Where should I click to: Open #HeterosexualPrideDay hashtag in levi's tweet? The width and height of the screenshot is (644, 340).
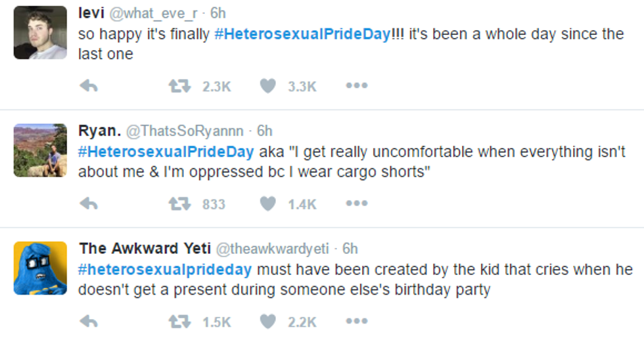[302, 34]
